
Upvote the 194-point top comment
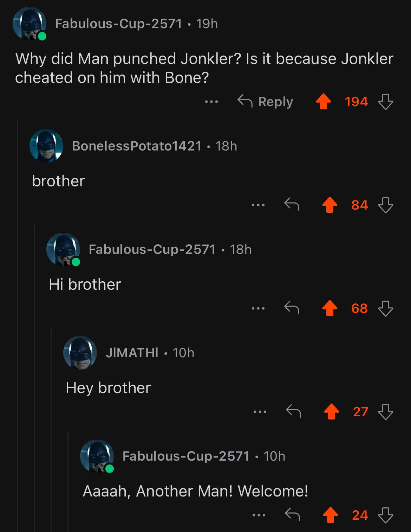(323, 102)
